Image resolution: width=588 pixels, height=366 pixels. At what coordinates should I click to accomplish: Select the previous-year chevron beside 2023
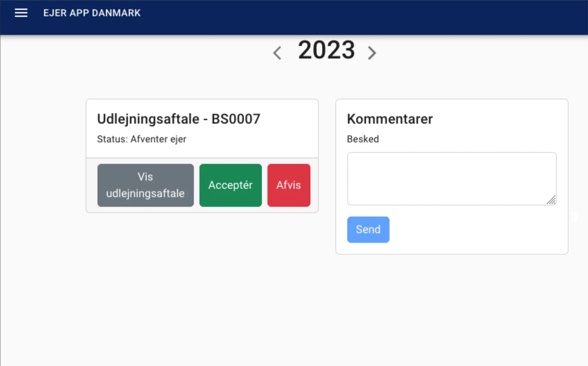(277, 53)
